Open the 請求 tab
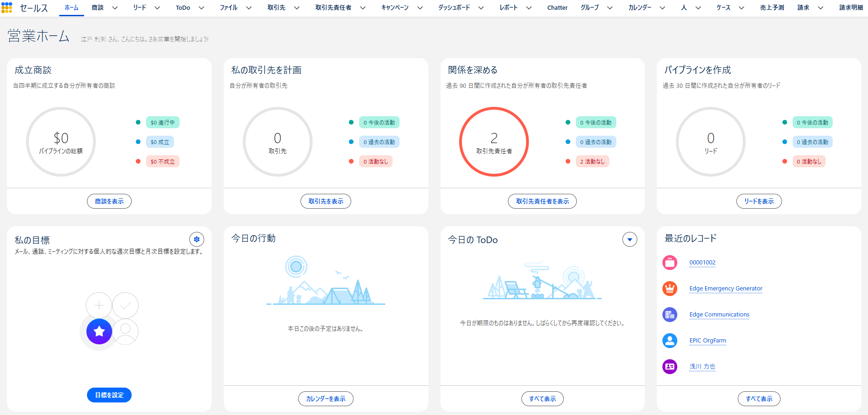868x415 pixels. tap(803, 8)
